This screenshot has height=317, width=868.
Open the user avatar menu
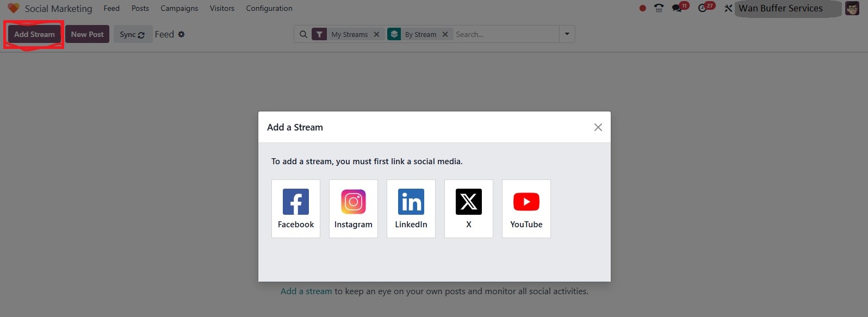click(852, 8)
